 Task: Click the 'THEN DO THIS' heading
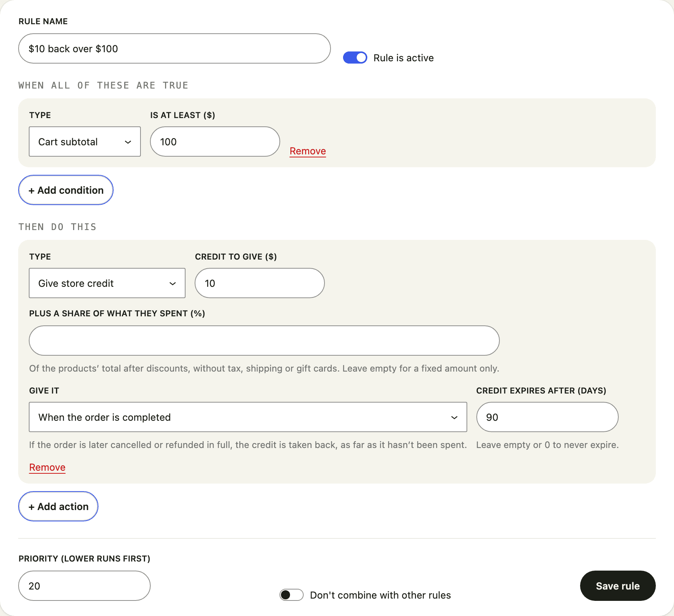[x=58, y=227]
